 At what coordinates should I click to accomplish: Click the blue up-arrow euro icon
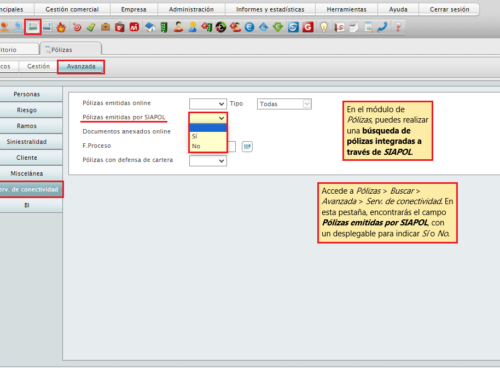[263, 27]
